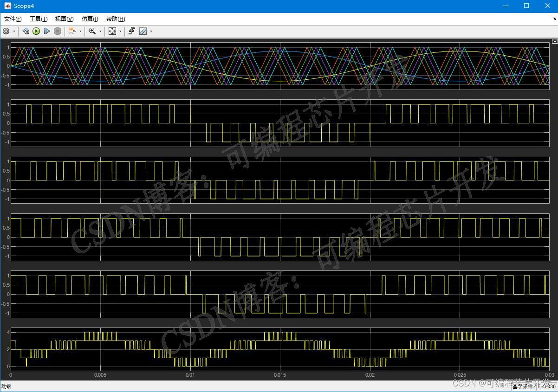This screenshot has height=392, width=558.
Task: Open the 仿真(I) menu
Action: tap(90, 19)
